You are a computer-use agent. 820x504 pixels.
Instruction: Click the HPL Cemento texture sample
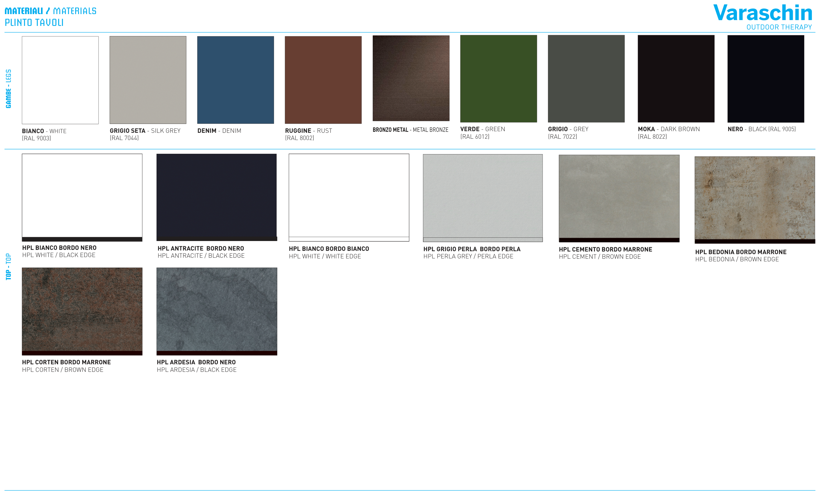click(619, 198)
